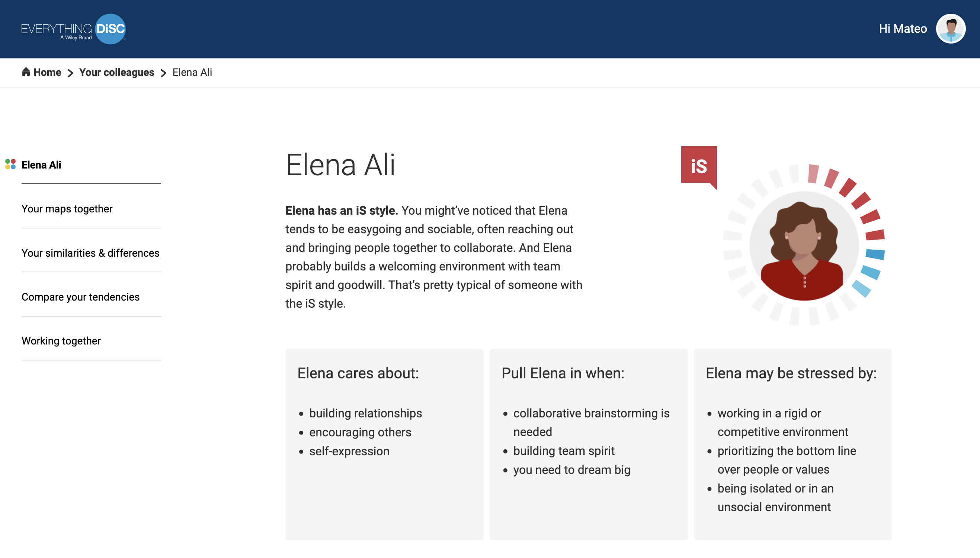Select Elena Ali sidebar item

pos(41,165)
